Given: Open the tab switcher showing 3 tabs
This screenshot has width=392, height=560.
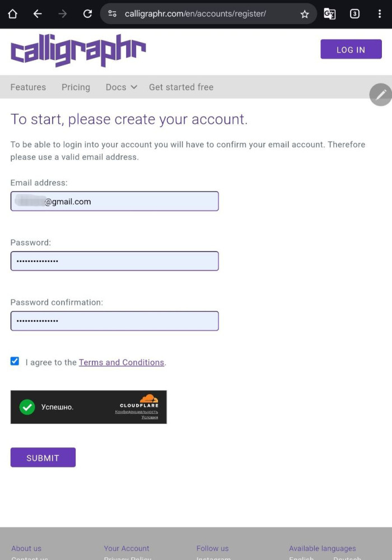Looking at the screenshot, I should click(x=354, y=14).
